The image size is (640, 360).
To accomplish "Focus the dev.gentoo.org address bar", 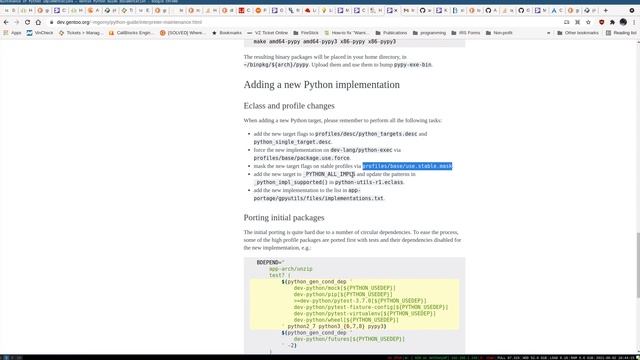I will [x=302, y=22].
